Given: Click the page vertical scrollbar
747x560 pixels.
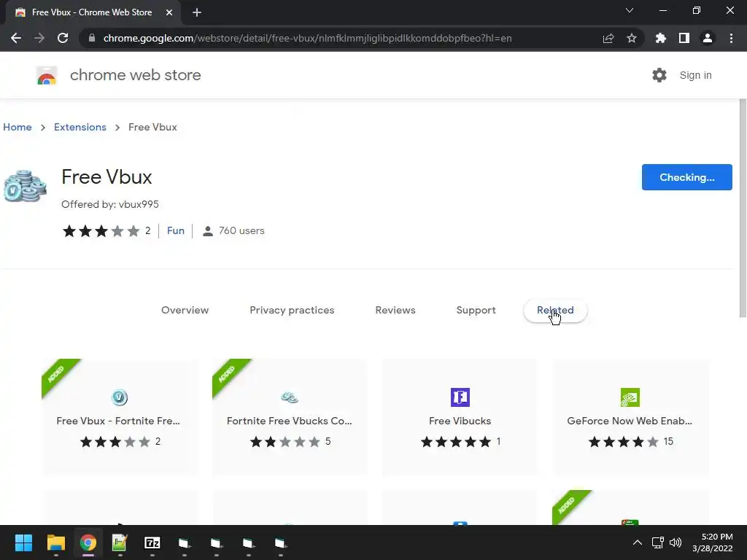Looking at the screenshot, I should [x=742, y=208].
